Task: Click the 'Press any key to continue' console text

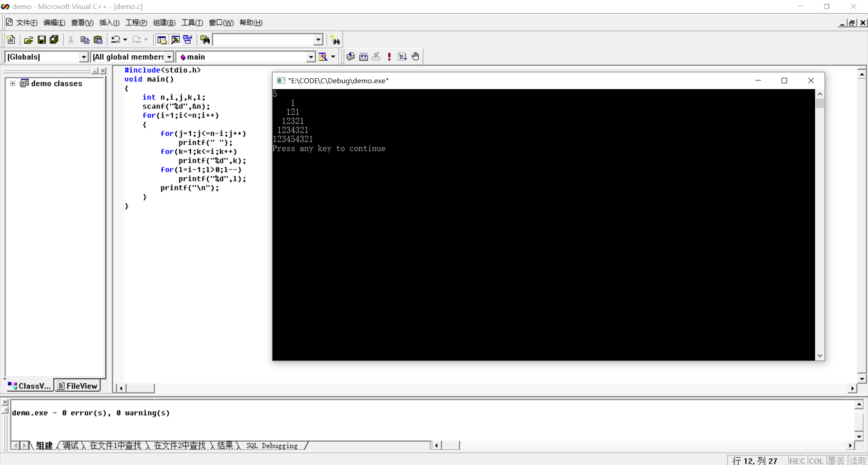Action: point(329,148)
